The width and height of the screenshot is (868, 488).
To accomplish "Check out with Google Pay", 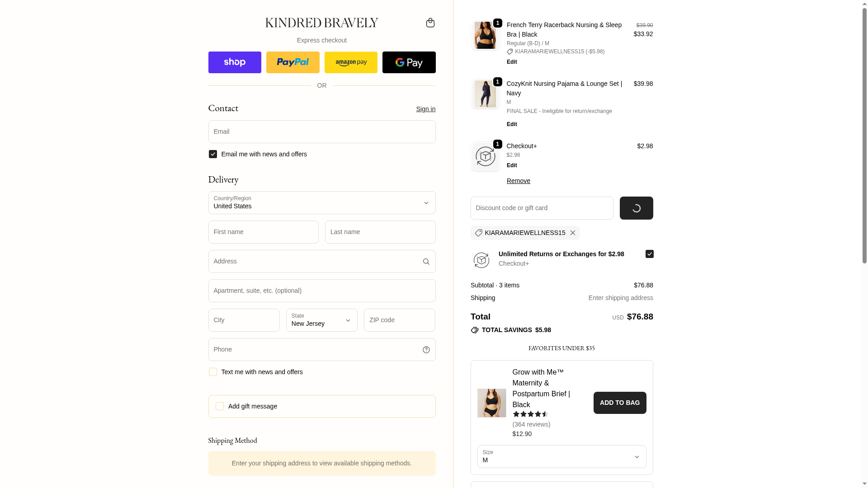I will (x=409, y=62).
